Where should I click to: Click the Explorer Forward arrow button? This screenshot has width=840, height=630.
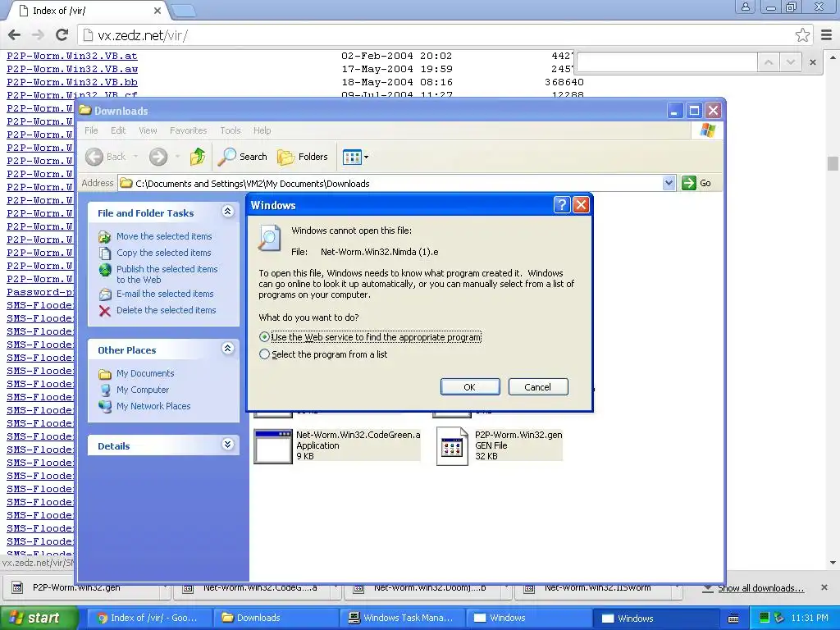[158, 157]
